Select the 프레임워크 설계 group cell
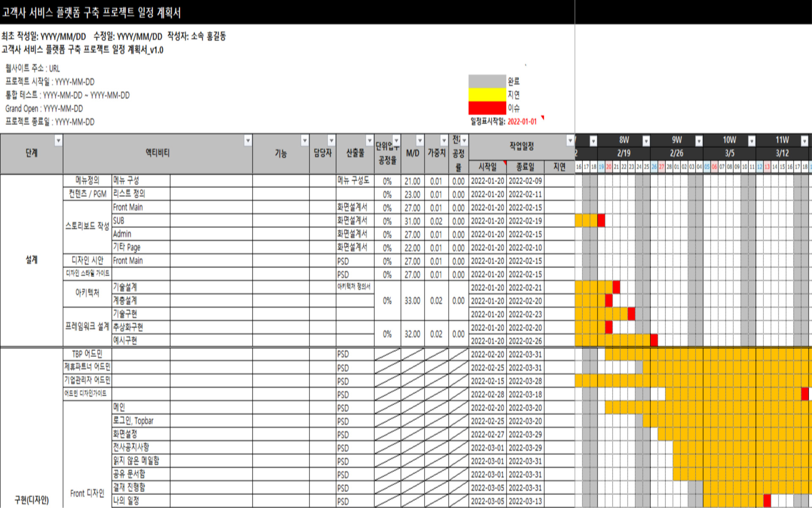Viewport: 812px width, 508px height. pyautogui.click(x=87, y=327)
